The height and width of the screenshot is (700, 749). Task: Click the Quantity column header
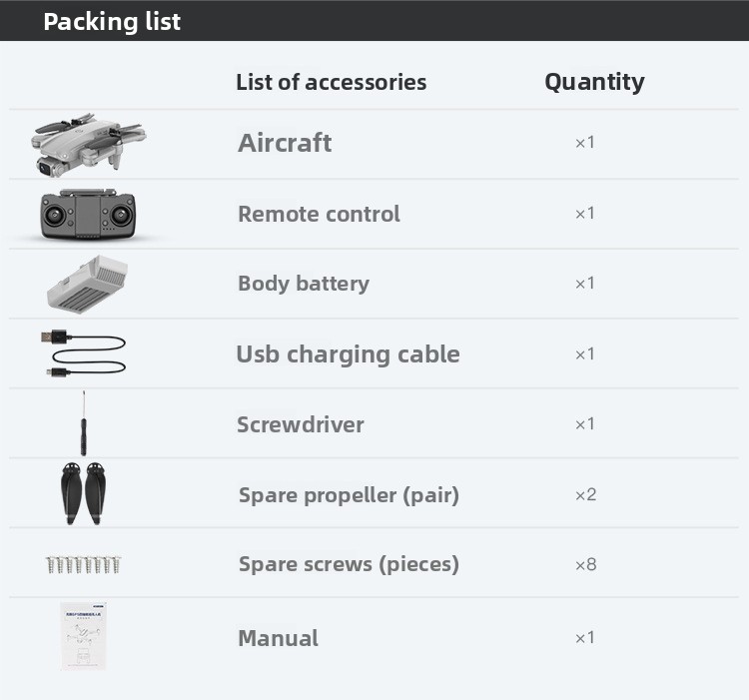pos(594,82)
